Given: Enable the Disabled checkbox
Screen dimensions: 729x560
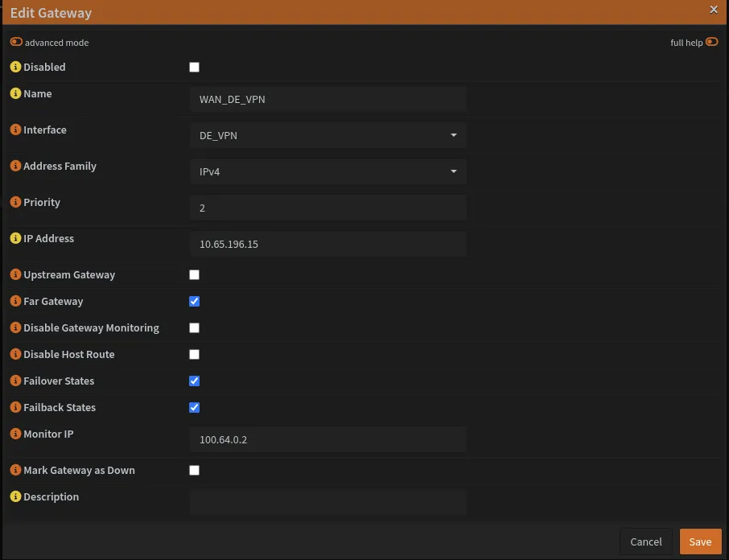Looking at the screenshot, I should [x=194, y=67].
